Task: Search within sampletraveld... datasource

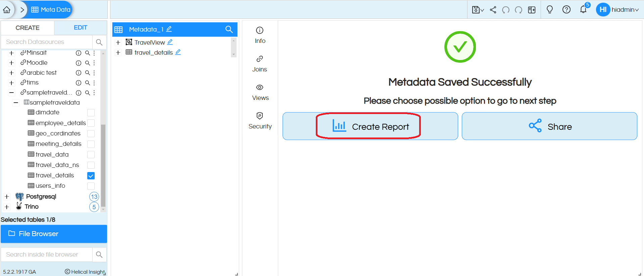Action: coord(87,93)
